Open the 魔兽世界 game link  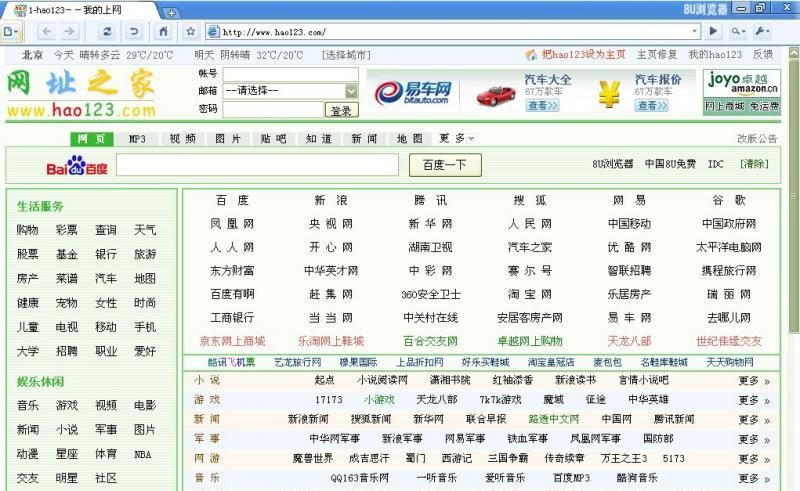click(x=312, y=458)
